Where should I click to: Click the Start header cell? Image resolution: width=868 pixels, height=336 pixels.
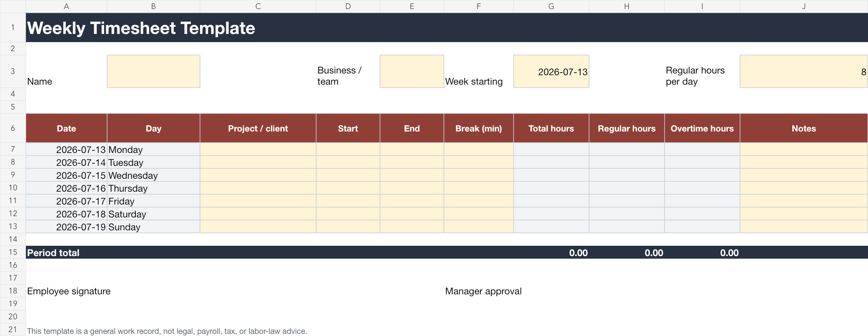pos(348,128)
